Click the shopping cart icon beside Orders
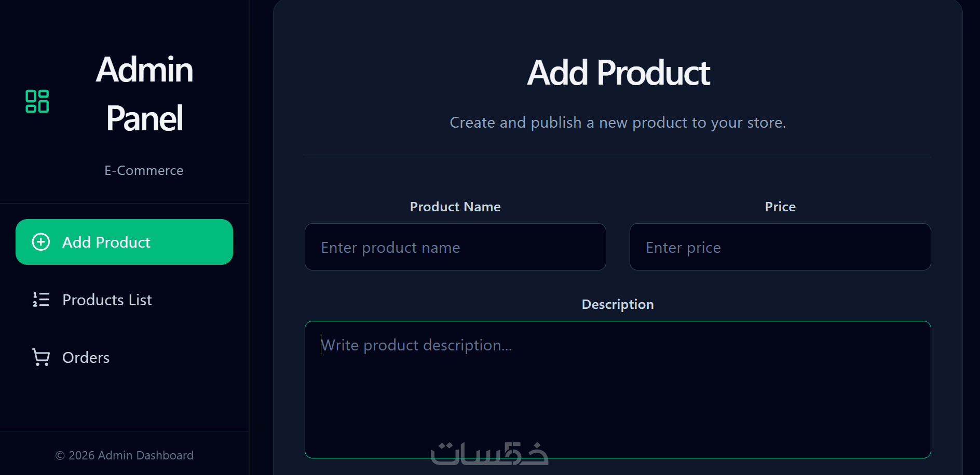Image resolution: width=980 pixels, height=475 pixels. (41, 357)
